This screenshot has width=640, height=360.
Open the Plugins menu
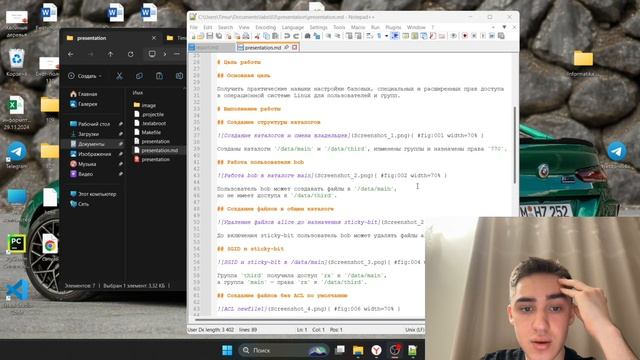393,27
